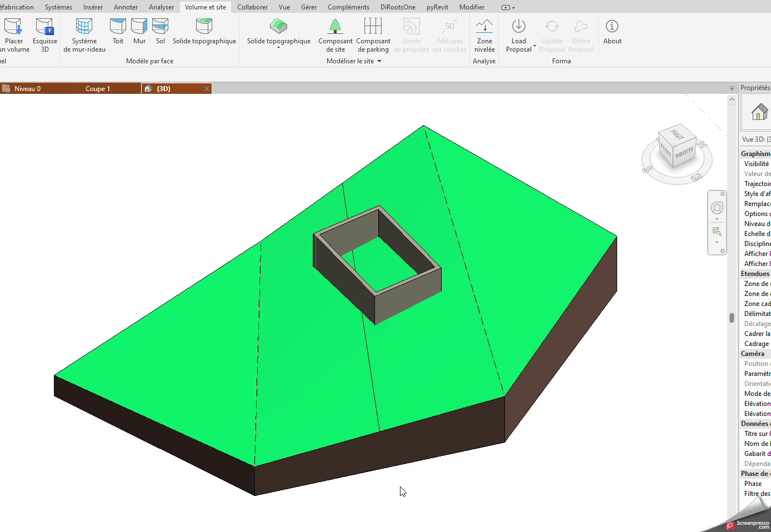Open the Collaborer ribbon tab
The width and height of the screenshot is (771, 532).
pos(252,7)
